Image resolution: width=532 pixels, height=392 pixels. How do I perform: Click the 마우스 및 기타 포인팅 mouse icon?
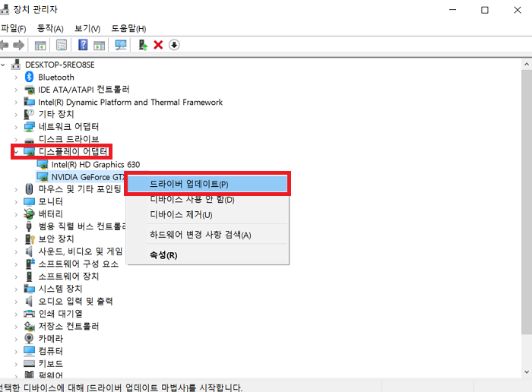click(29, 189)
